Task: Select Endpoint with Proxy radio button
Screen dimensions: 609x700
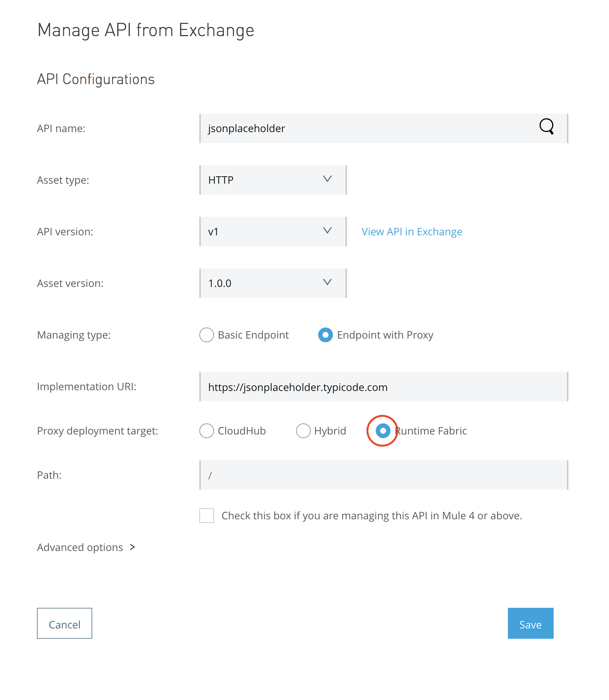Action: coord(326,335)
